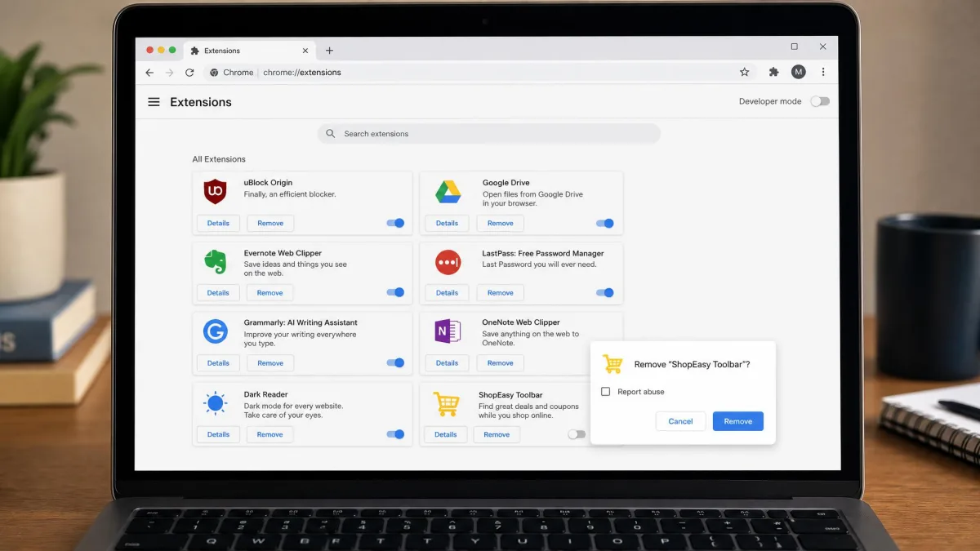Click the LastPass: Free Password Manager title
This screenshot has width=980, height=551.
(x=543, y=253)
